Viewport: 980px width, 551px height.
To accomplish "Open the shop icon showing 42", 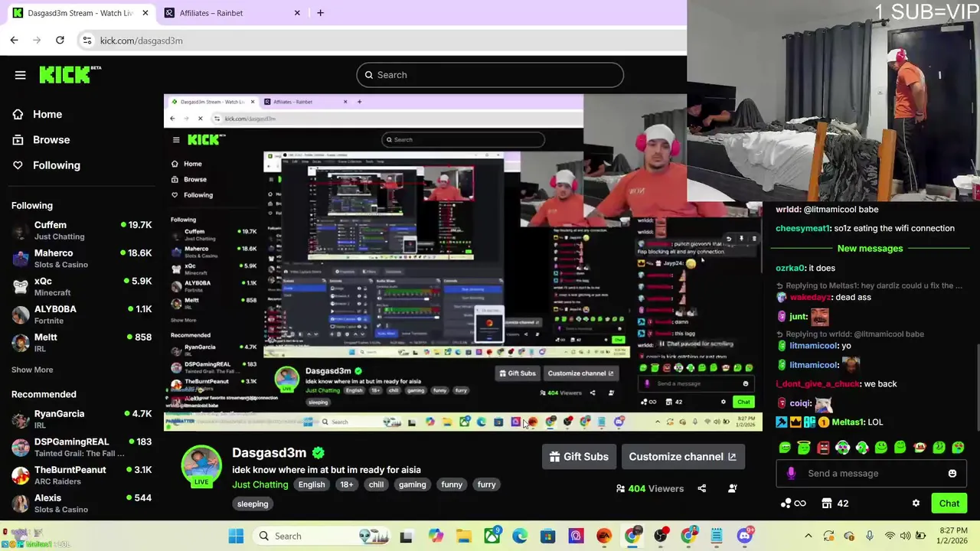I will point(835,504).
